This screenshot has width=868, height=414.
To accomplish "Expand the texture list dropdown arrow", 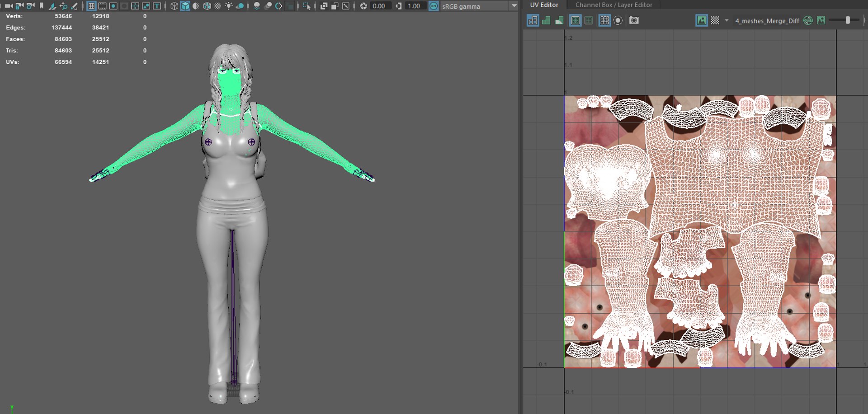I will tap(726, 20).
